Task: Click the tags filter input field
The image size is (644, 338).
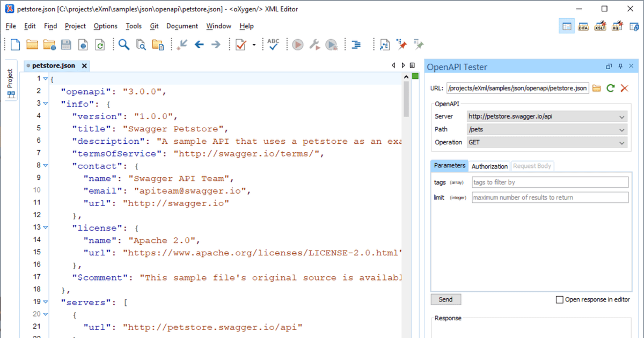Action: click(x=550, y=182)
